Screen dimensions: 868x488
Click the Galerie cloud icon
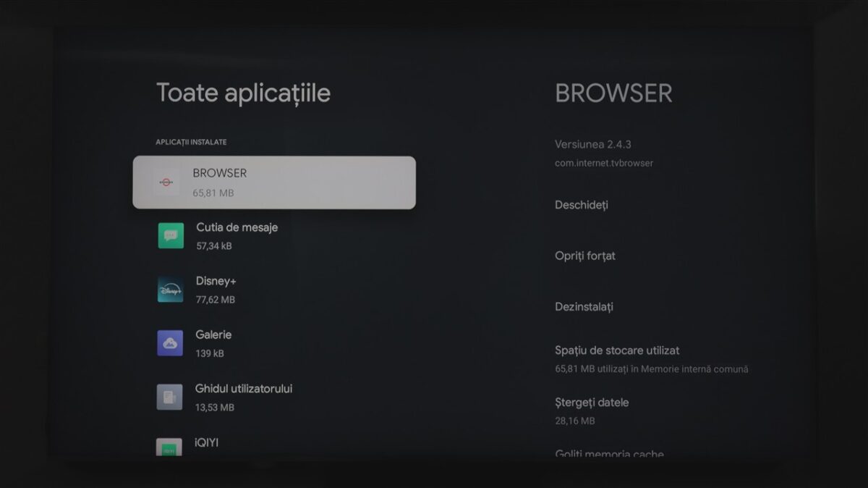tap(170, 343)
